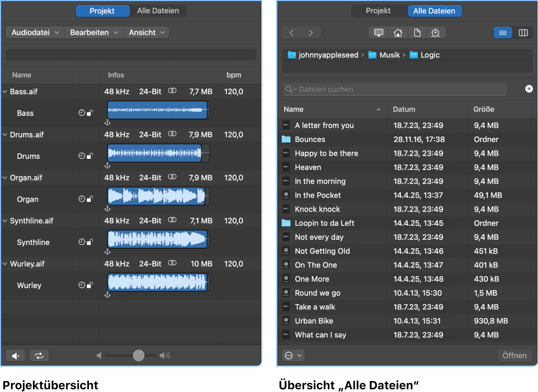
Task: Click the clock icon in the Synthline row
Action: (x=81, y=242)
